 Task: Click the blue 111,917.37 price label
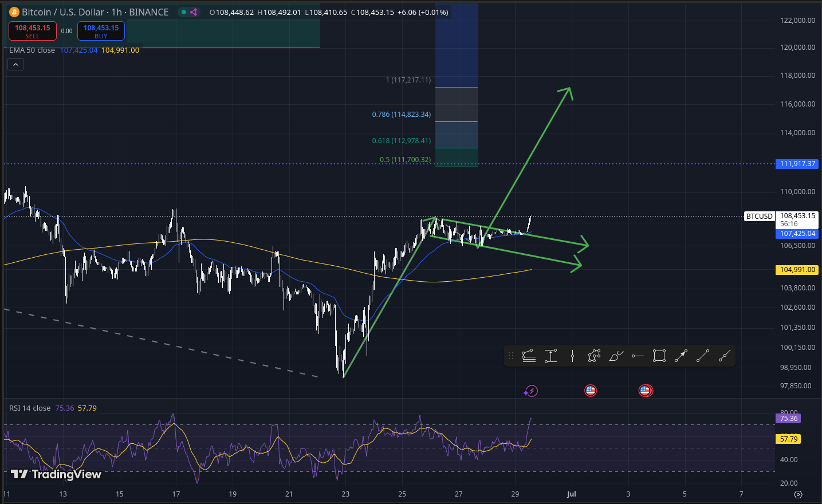[x=797, y=164]
